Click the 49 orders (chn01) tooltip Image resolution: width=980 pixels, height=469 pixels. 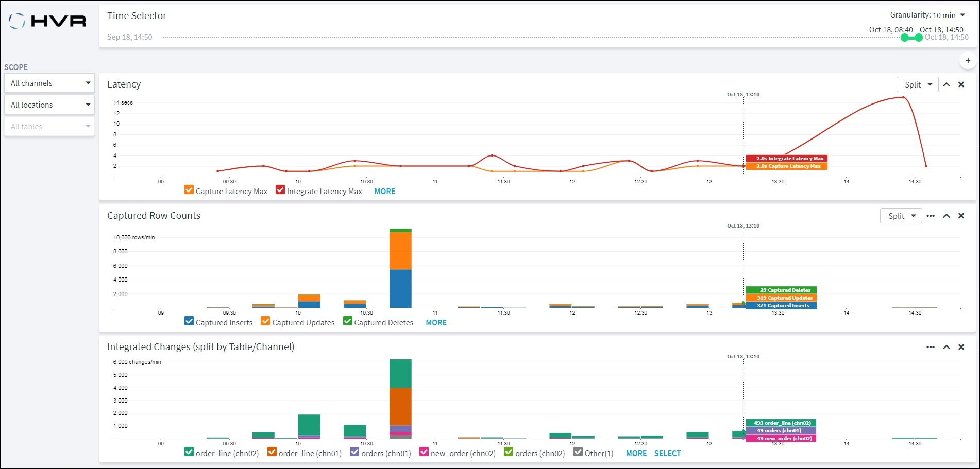point(781,430)
